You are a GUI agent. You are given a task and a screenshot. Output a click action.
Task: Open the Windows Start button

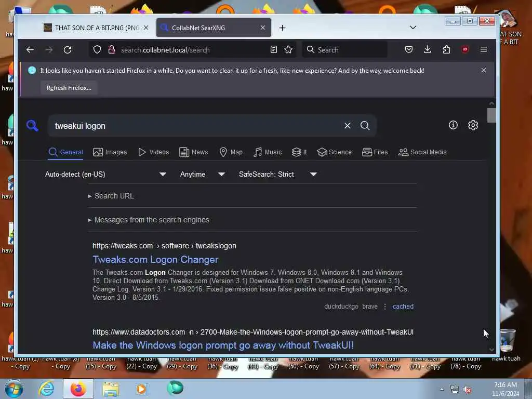(x=14, y=389)
